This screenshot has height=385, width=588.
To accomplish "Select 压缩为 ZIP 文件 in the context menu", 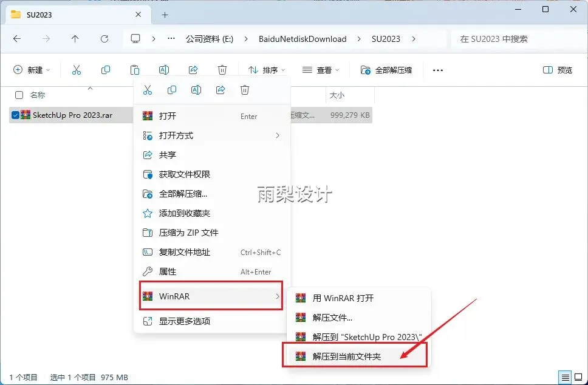I will tap(211, 233).
